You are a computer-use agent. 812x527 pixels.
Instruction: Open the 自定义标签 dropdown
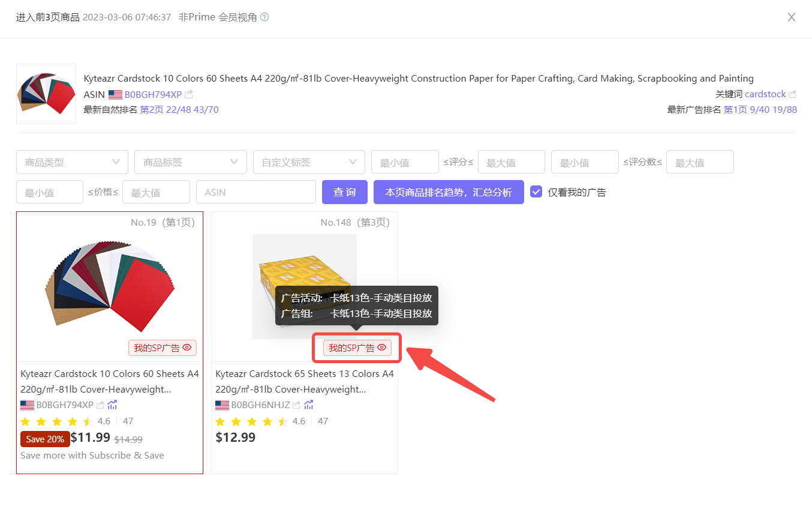309,161
